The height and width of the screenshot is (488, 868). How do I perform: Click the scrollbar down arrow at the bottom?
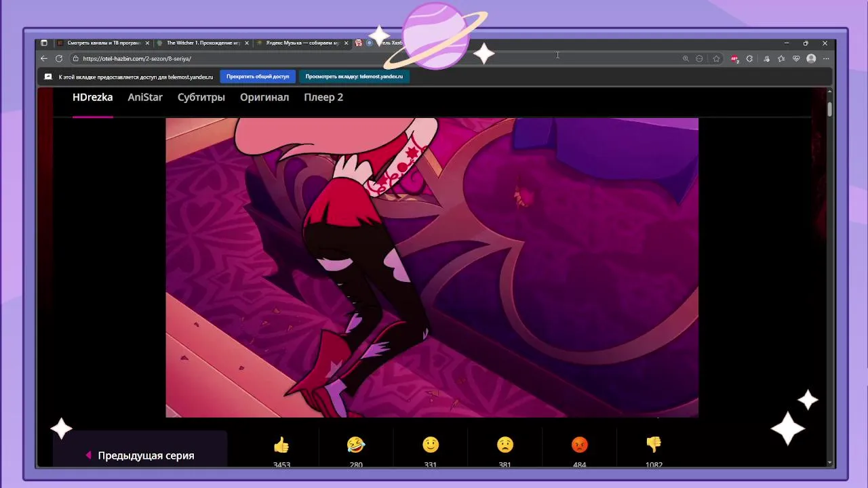(830, 463)
